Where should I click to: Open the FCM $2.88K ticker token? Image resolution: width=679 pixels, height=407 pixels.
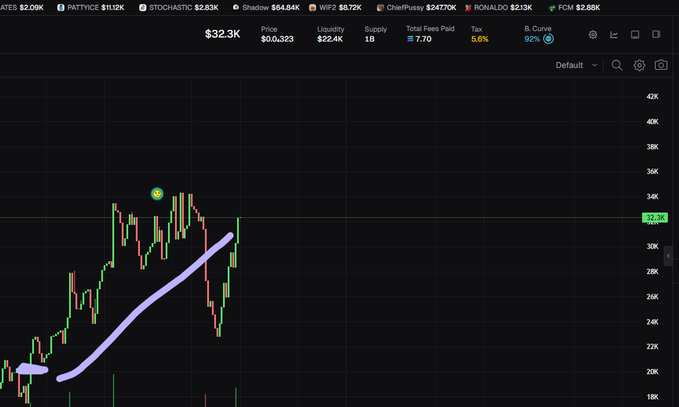[574, 7]
